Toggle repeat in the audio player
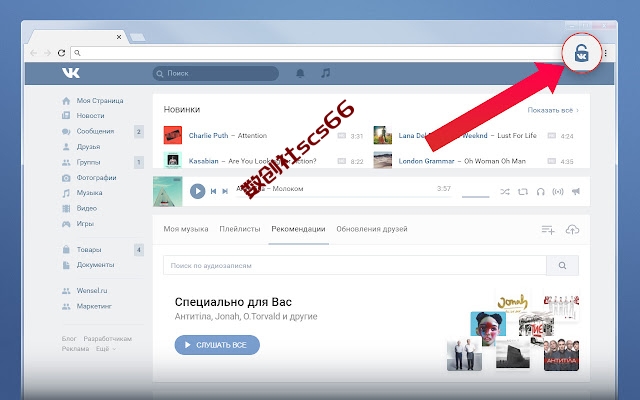640x400 pixels. [x=523, y=191]
